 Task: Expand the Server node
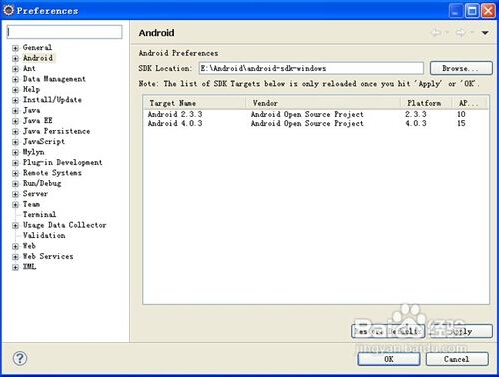coord(15,194)
